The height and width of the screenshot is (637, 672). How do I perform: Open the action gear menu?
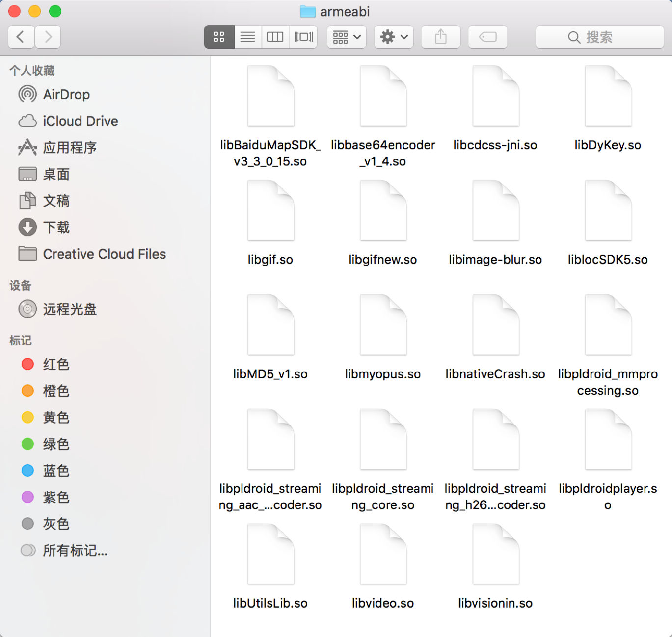coord(394,37)
